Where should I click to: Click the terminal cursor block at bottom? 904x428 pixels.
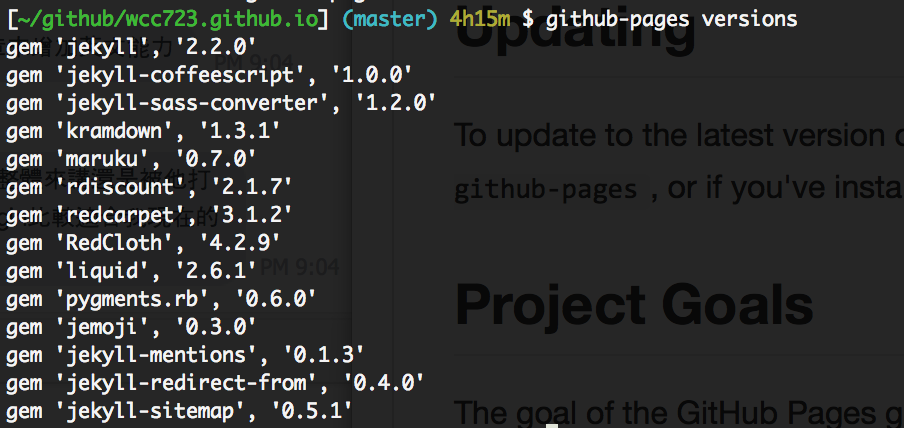coord(552,426)
